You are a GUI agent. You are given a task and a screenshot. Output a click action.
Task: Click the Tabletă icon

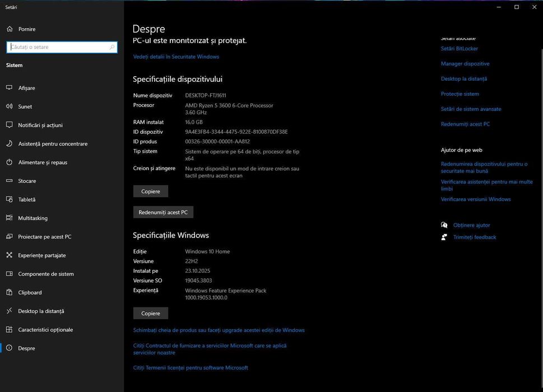tap(10, 199)
